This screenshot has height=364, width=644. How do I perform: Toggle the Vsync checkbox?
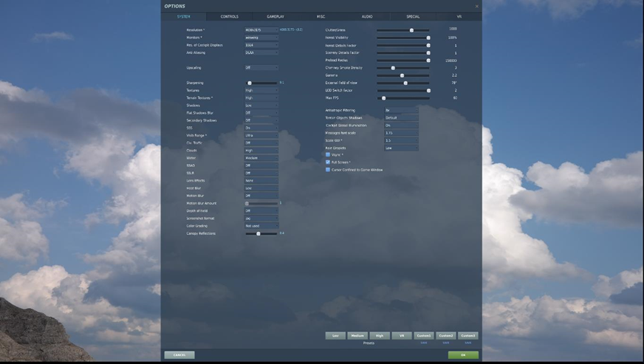(x=328, y=155)
